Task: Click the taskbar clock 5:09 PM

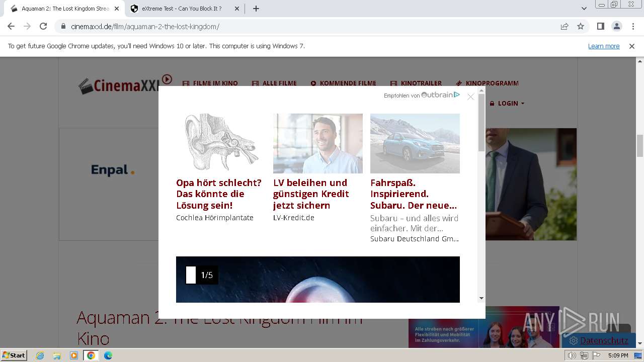Action: (618, 355)
